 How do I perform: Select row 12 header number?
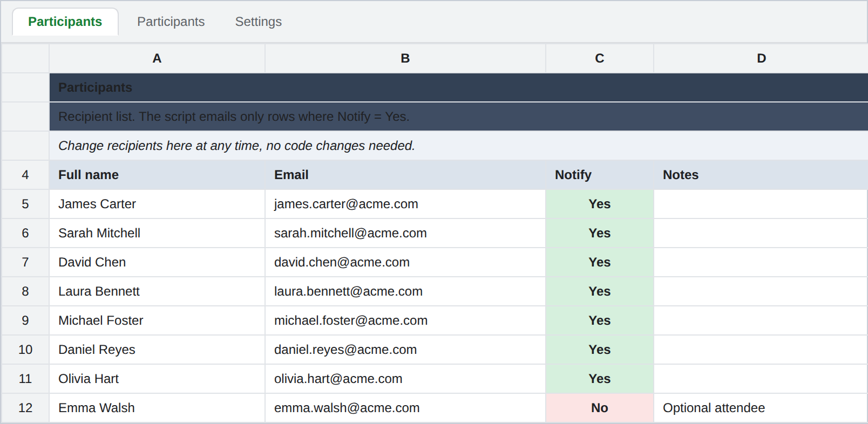click(25, 408)
